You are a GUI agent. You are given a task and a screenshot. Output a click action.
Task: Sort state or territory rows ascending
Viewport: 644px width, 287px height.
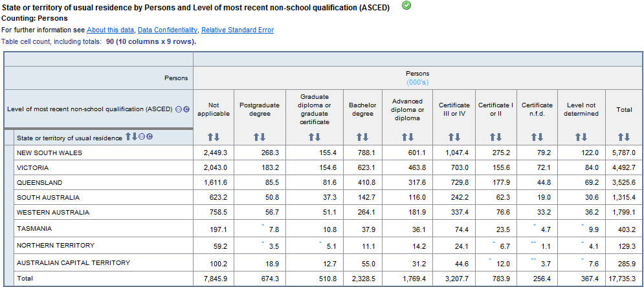click(x=128, y=136)
